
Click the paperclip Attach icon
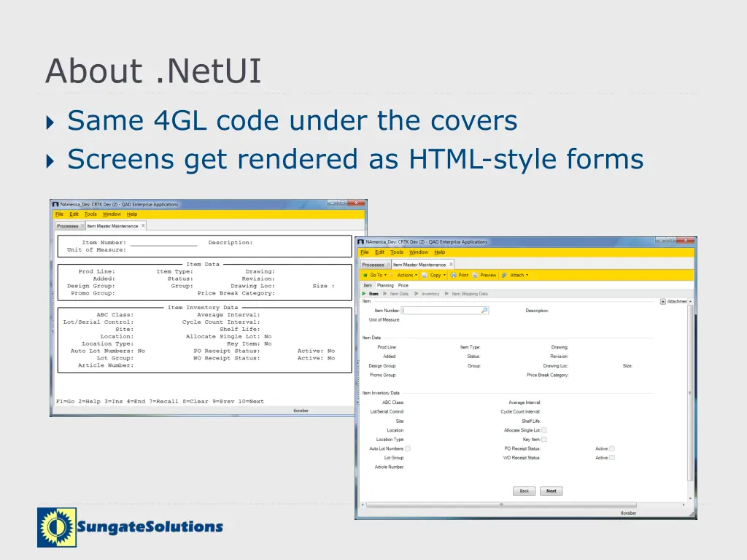(504, 275)
